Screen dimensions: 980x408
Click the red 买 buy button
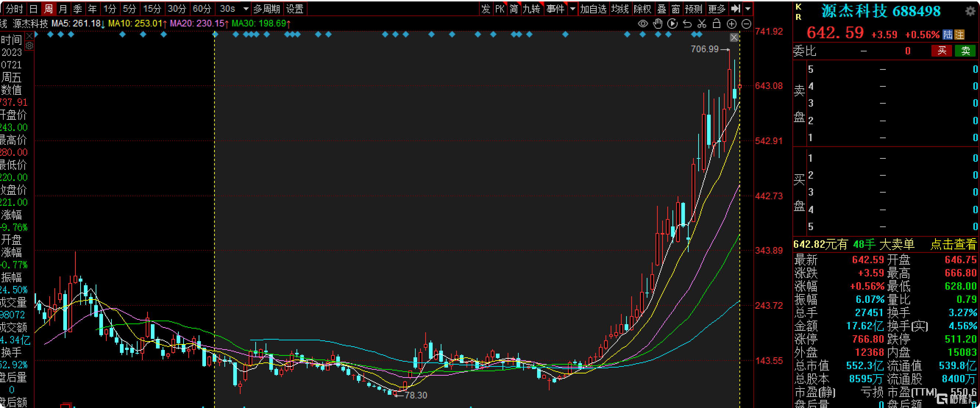pyautogui.click(x=942, y=51)
